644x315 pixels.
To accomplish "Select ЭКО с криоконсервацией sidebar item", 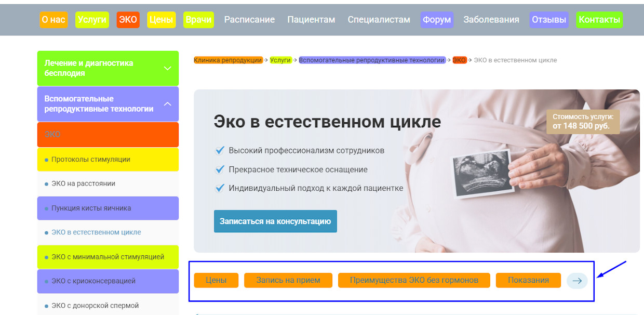I will [93, 281].
